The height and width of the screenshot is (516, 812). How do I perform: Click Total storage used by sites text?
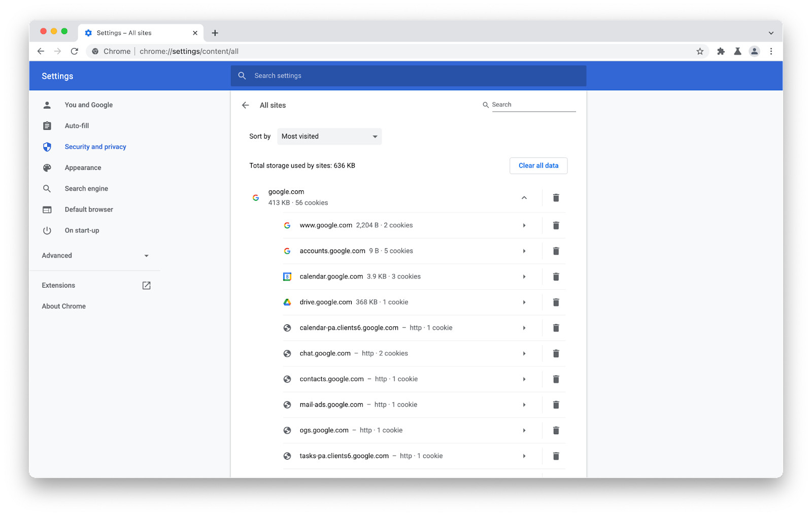point(302,166)
